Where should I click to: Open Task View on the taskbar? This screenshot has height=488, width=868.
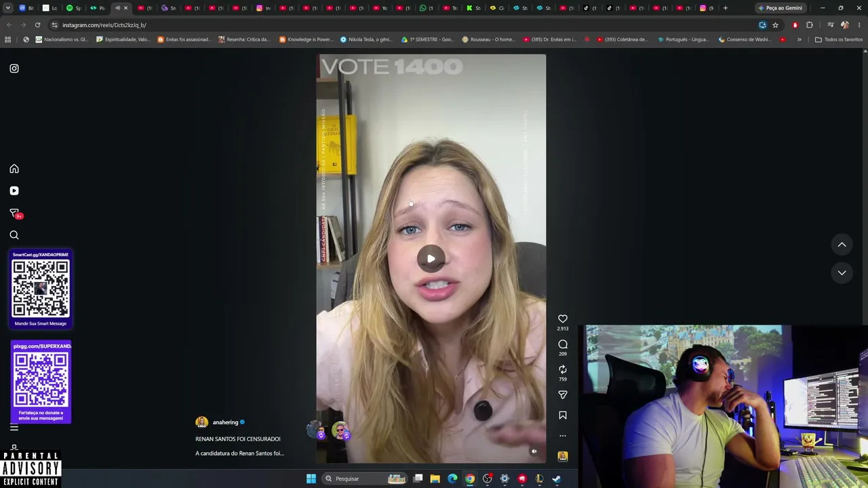click(418, 479)
